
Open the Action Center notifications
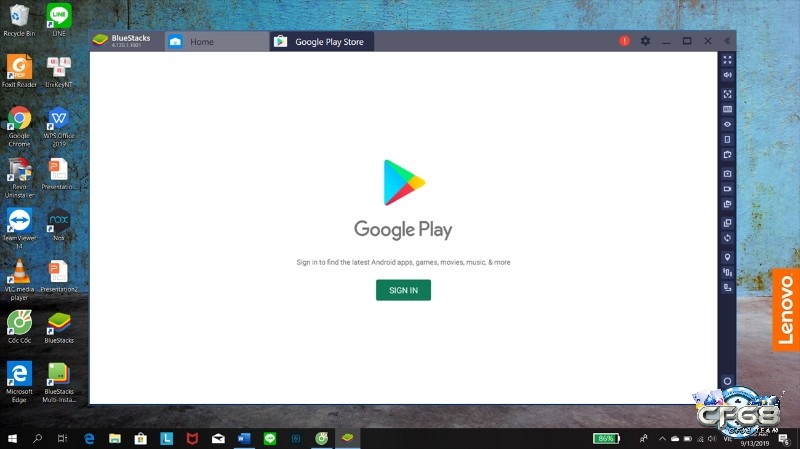point(783,438)
